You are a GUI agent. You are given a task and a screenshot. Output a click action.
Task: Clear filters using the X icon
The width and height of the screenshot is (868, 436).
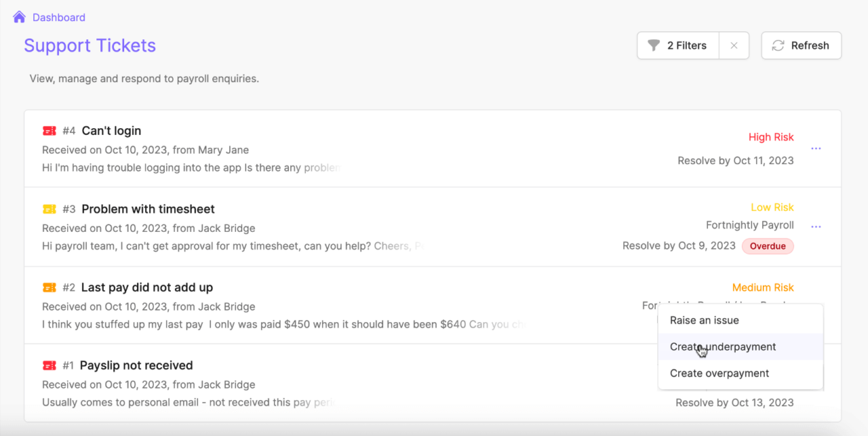tap(734, 45)
